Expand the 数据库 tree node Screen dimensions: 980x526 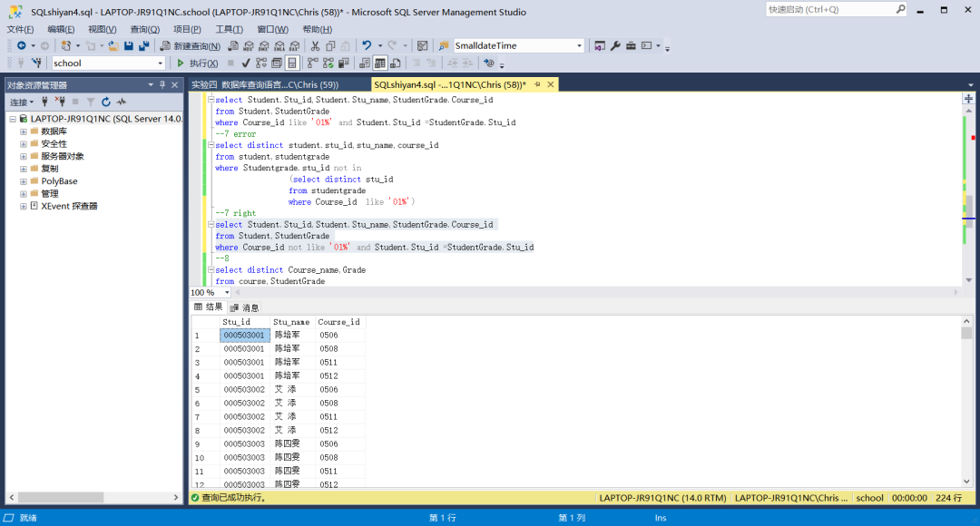[23, 131]
